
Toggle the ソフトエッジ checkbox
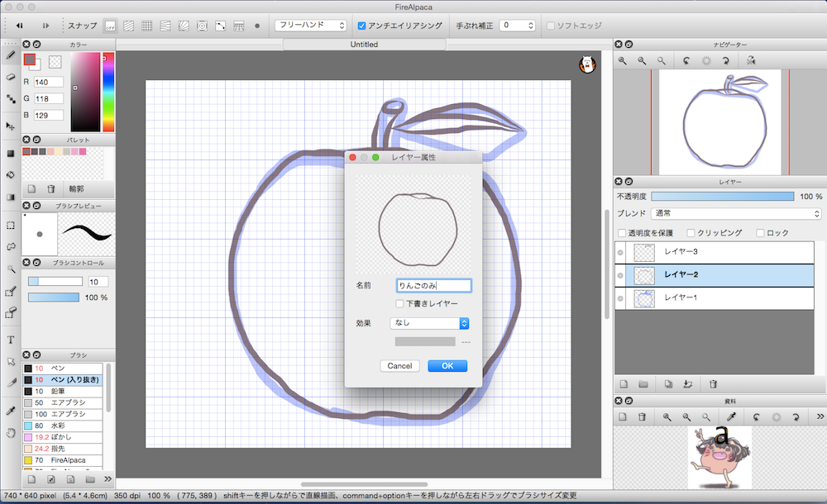tap(551, 26)
